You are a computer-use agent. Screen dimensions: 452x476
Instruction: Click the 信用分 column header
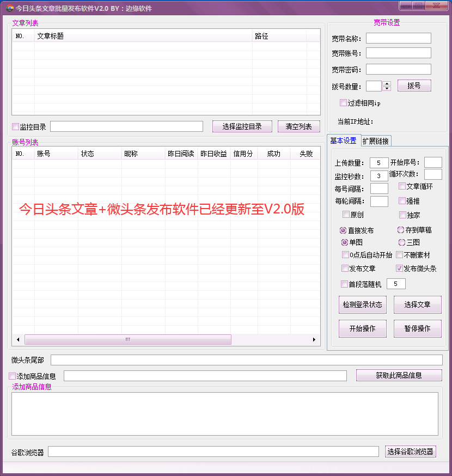point(244,154)
